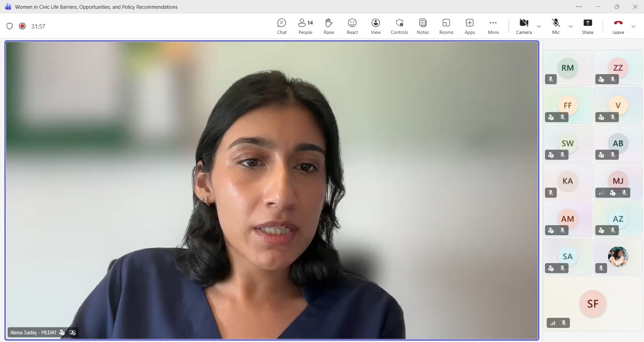Expand the Mic options dropdown arrow
644x342 pixels.
[571, 27]
